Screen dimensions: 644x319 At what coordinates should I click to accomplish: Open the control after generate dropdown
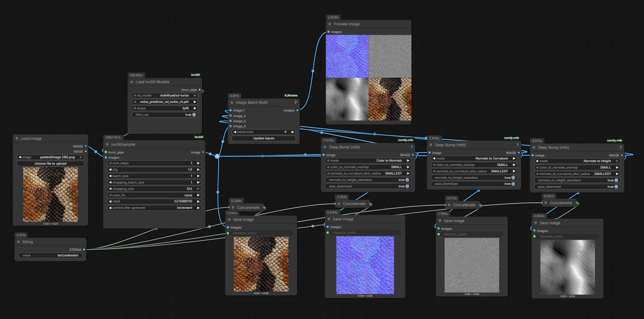(x=153, y=208)
